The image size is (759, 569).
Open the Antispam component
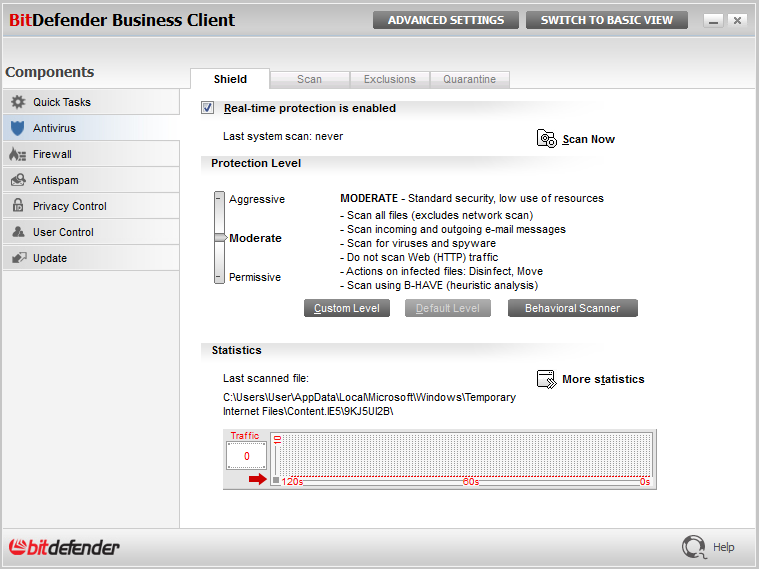pos(91,180)
